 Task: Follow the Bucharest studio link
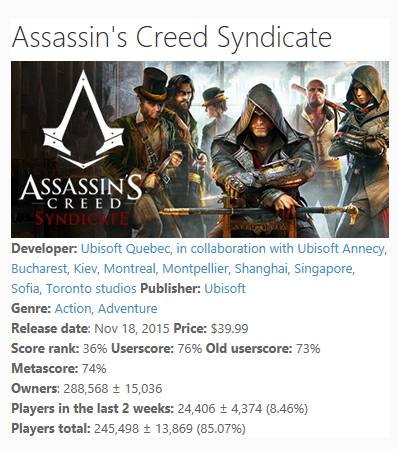point(39,269)
